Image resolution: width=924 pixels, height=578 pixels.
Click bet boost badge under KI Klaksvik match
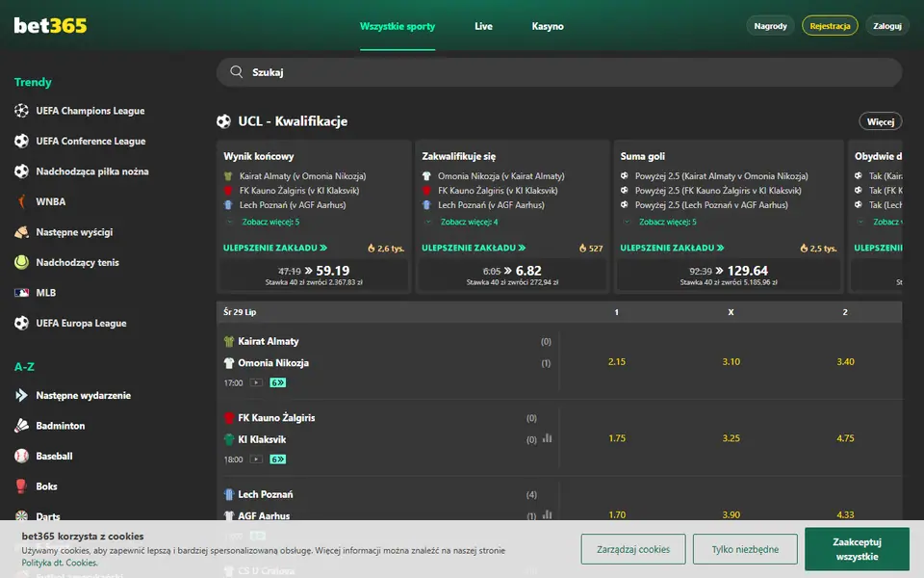pos(277,460)
